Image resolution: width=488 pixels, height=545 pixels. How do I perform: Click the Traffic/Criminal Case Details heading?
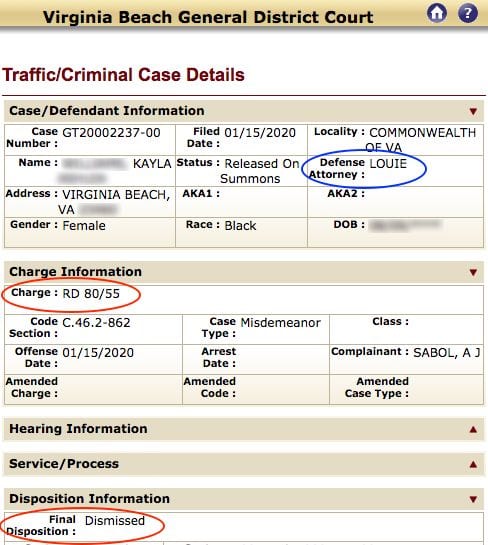pyautogui.click(x=123, y=75)
